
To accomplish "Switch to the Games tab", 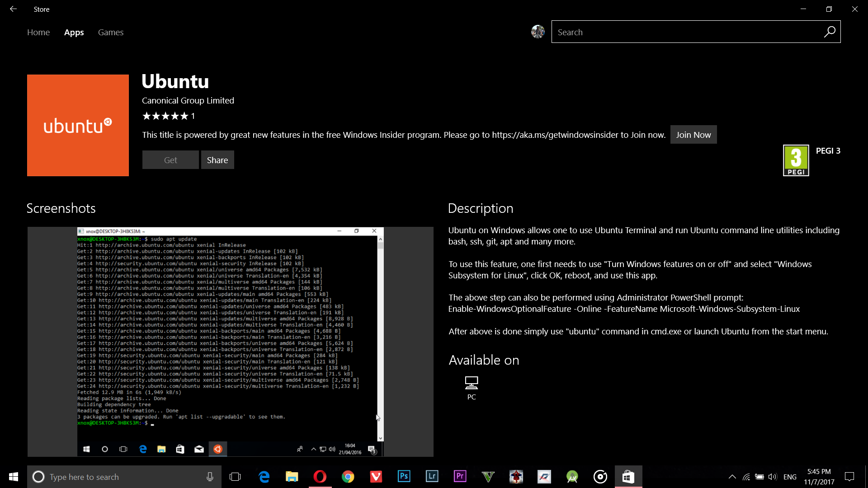I will click(x=111, y=32).
